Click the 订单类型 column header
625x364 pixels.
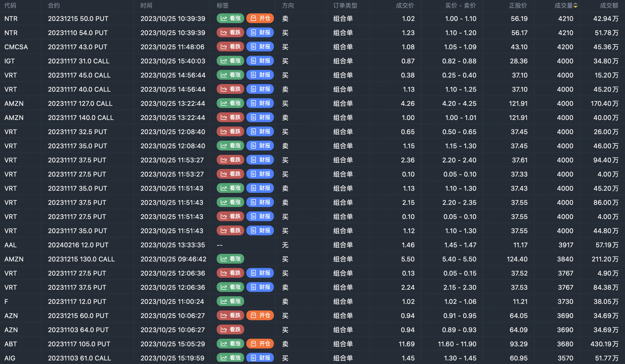345,6
